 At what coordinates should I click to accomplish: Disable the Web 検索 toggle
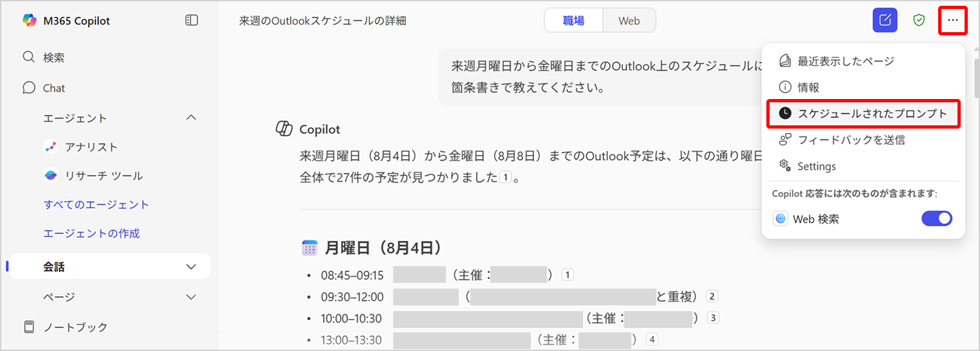(936, 219)
